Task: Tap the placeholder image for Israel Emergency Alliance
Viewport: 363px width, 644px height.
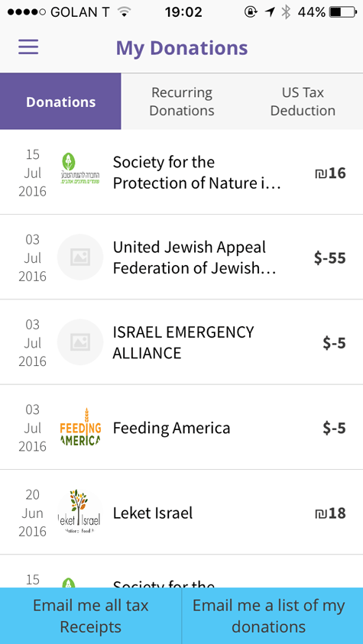Action: click(80, 342)
